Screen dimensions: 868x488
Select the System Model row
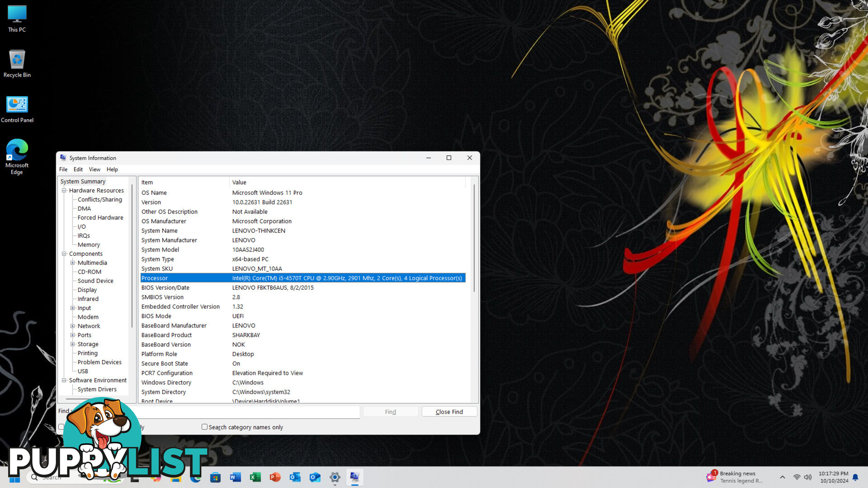(x=303, y=250)
